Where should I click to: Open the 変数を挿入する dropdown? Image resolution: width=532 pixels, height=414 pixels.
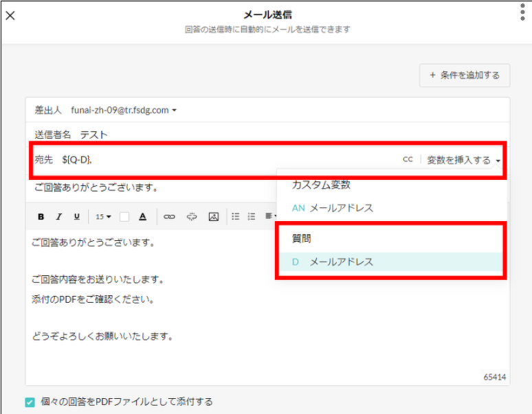tap(463, 160)
